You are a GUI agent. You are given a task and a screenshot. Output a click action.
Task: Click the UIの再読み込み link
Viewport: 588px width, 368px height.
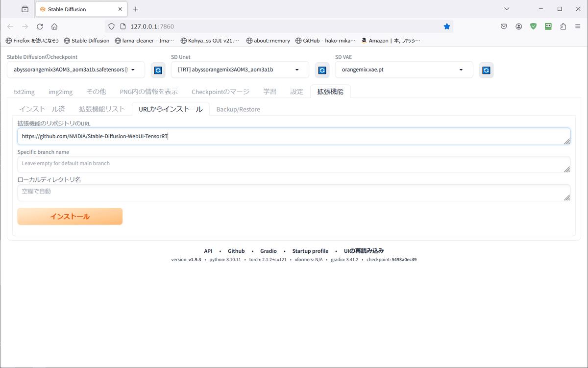364,251
